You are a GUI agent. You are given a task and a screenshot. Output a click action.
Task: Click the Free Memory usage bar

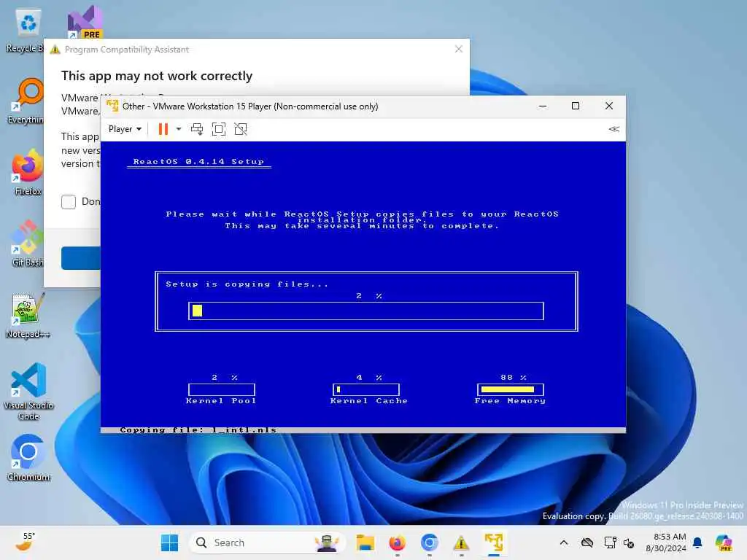point(510,389)
